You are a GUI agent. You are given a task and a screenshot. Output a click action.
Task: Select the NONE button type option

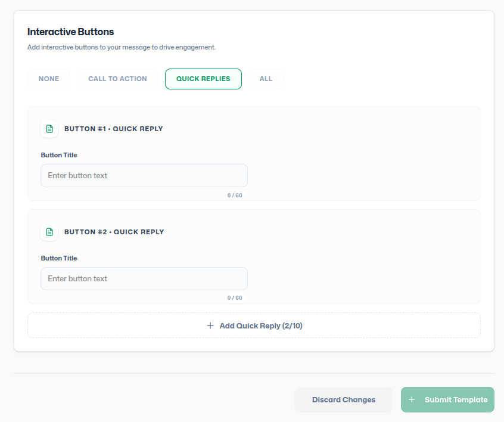(49, 79)
